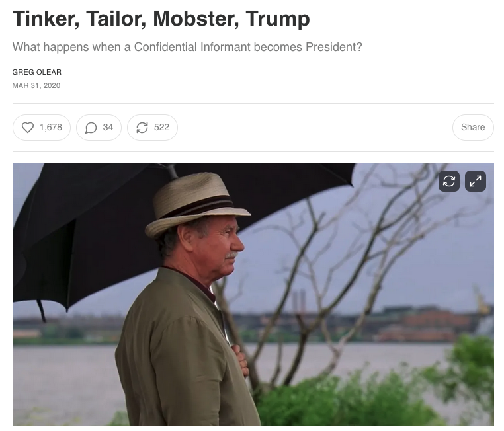Click the 1,678 likes count
504x431 pixels.
51,128
